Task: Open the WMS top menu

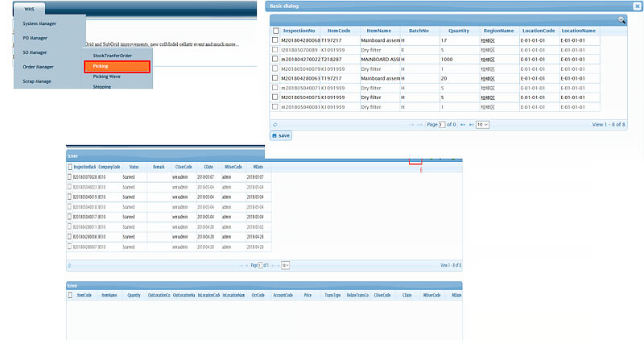Action: (30, 8)
